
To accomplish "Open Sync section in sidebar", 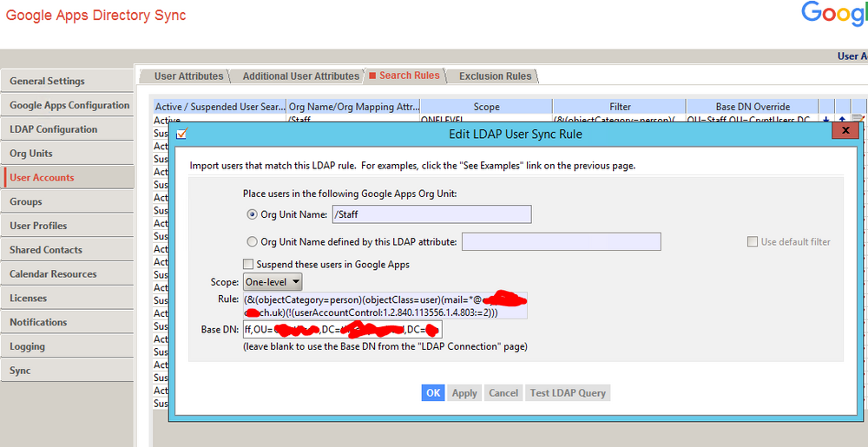I will (x=67, y=371).
